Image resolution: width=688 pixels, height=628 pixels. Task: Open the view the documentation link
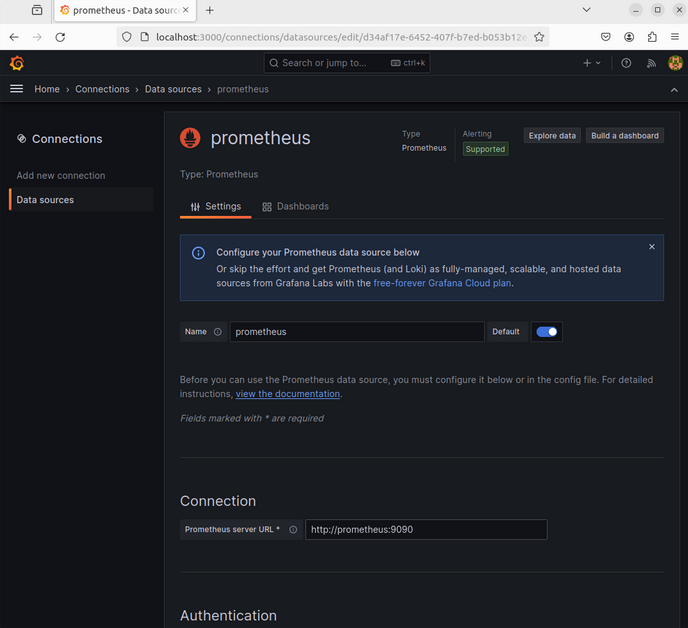coord(288,394)
